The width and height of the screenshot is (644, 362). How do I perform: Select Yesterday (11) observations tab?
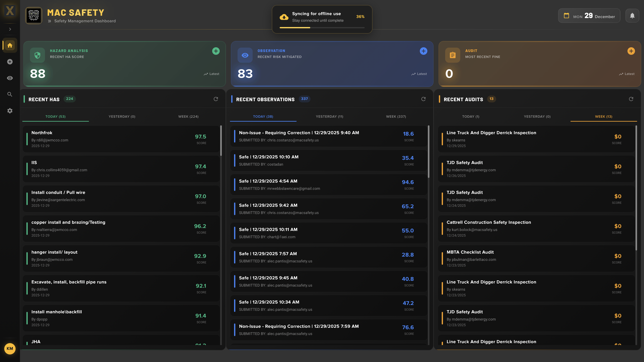[x=329, y=117]
